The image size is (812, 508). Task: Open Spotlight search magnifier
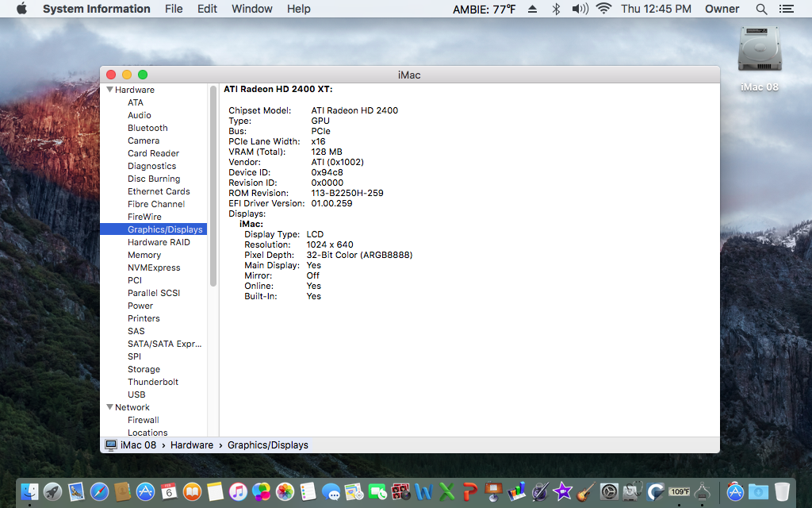761,9
